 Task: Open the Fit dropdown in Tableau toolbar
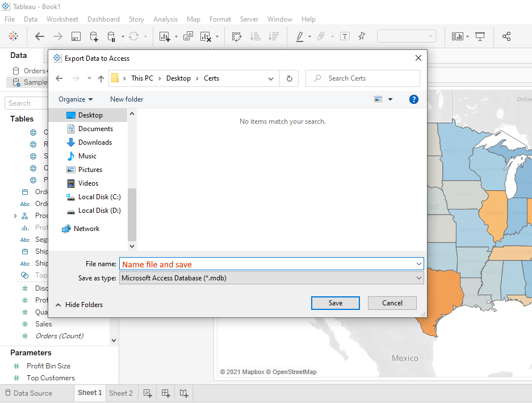(407, 36)
